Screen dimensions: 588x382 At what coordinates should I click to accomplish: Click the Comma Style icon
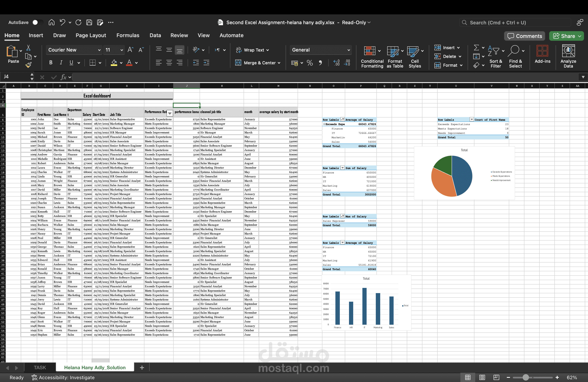(320, 63)
